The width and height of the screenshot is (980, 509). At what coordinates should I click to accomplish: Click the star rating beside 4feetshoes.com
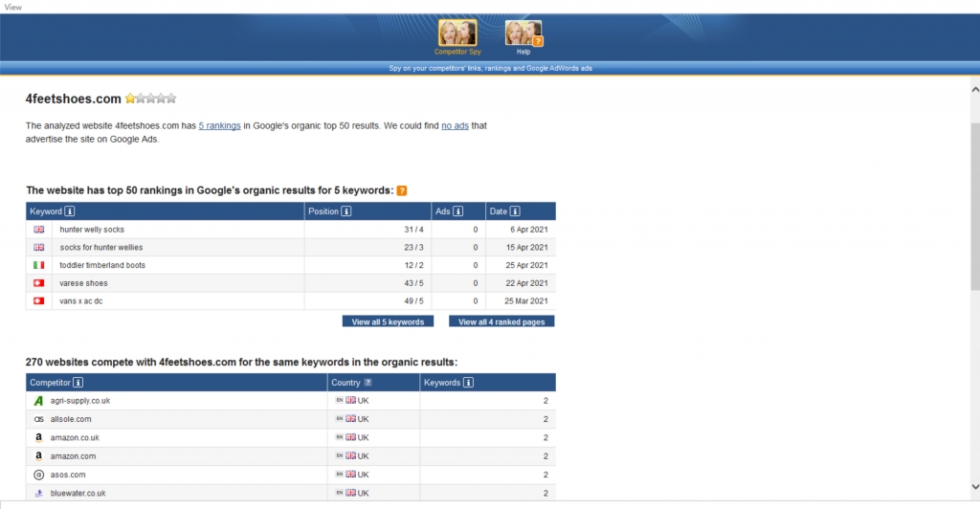click(150, 98)
